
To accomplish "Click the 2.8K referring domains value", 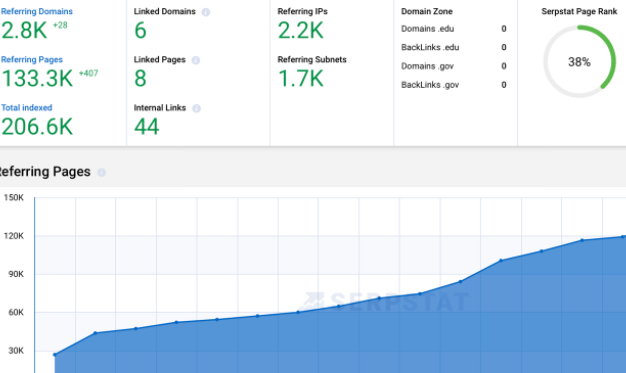I will (x=24, y=30).
